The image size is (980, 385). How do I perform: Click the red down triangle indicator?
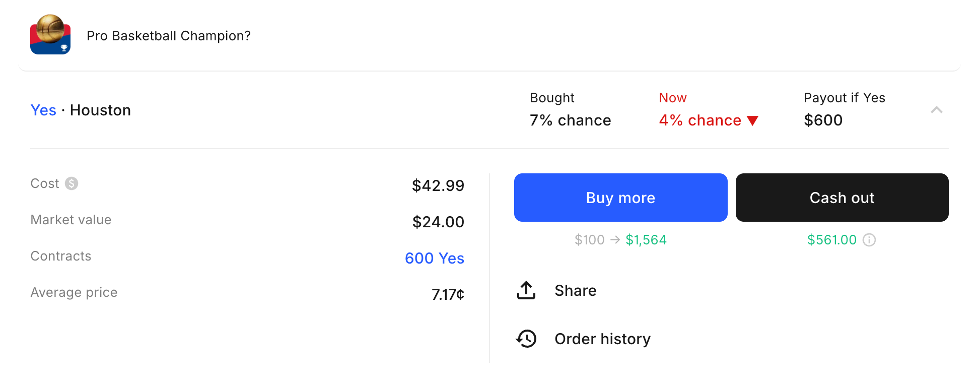[x=753, y=120]
